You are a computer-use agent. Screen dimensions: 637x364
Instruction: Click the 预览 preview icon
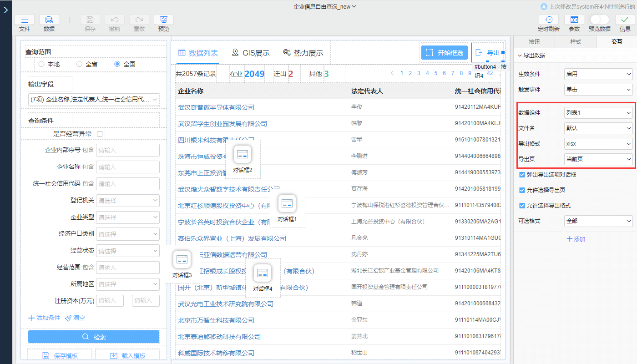(163, 20)
